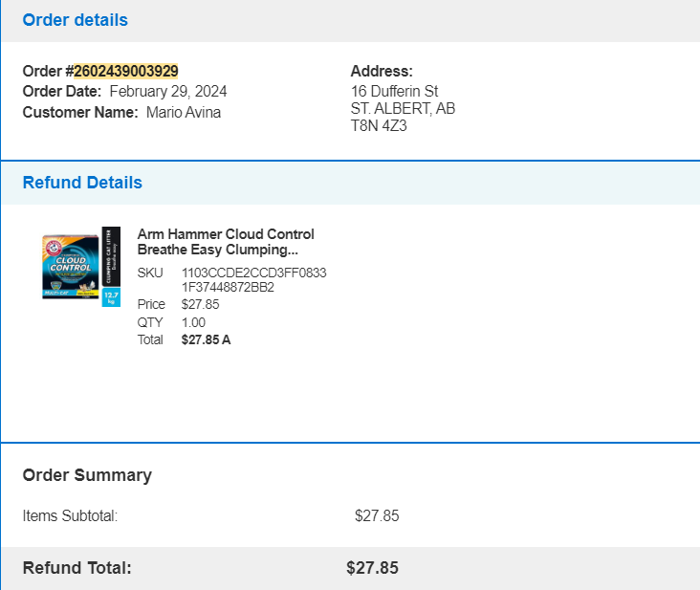The image size is (700, 590).
Task: Click the bold item total $27.85 A
Action: [206, 339]
